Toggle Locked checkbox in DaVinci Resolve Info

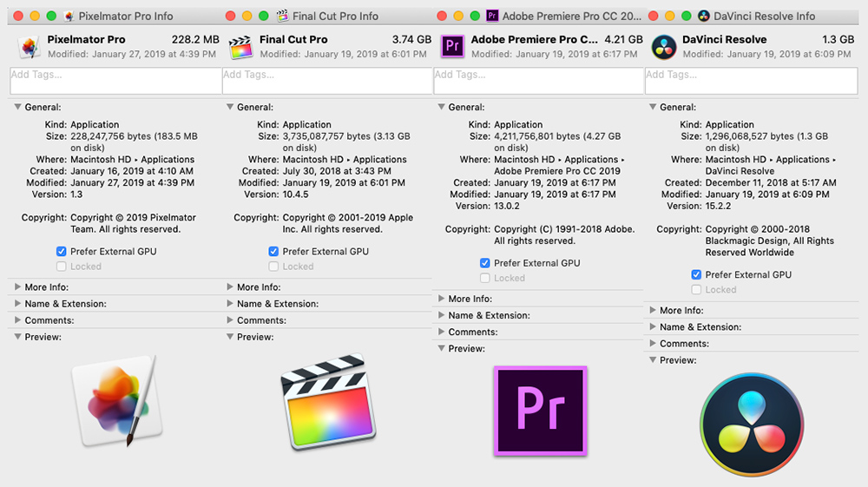point(696,289)
